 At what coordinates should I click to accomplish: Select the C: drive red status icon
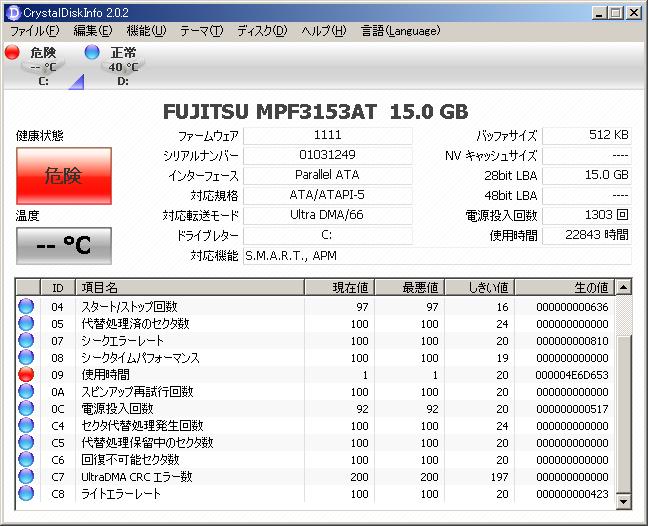pos(12,52)
